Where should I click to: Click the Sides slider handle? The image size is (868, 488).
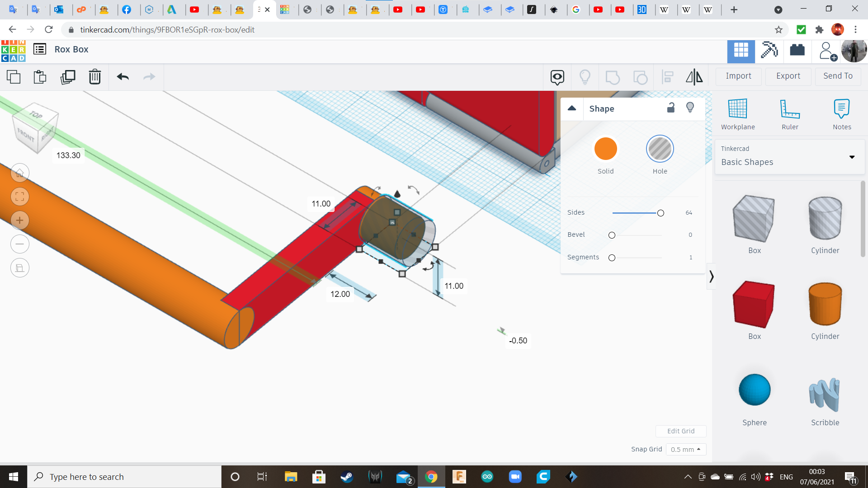tap(660, 213)
